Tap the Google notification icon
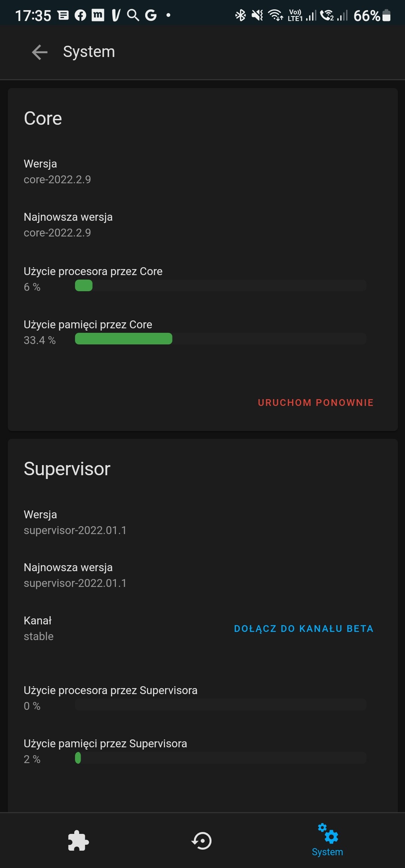The height and width of the screenshot is (868, 405). (x=151, y=15)
